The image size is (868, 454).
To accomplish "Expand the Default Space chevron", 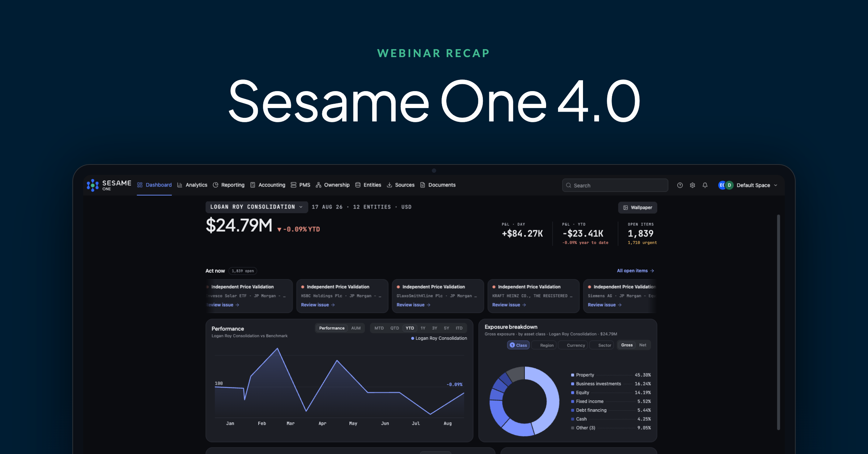I will pos(775,185).
